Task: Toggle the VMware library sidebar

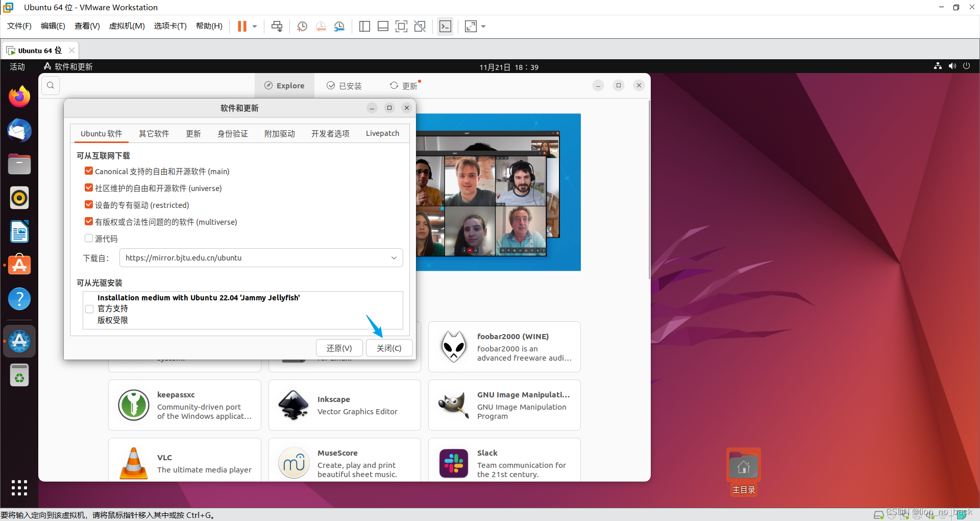Action: [x=364, y=26]
